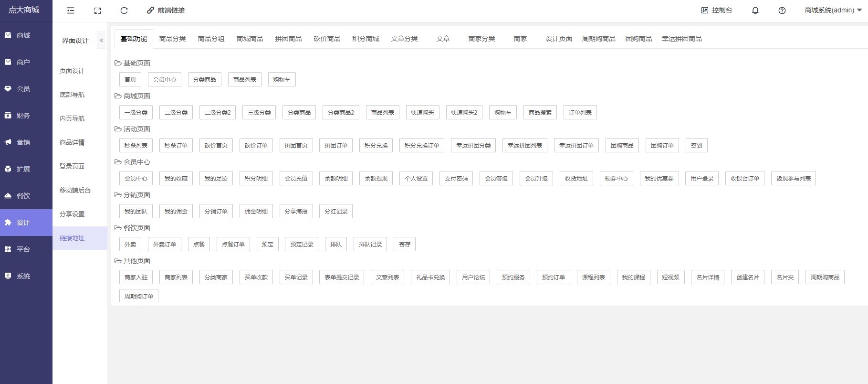The width and height of the screenshot is (868, 384).
Task: Switch to the 幸运拼团商品 tab
Action: [682, 39]
